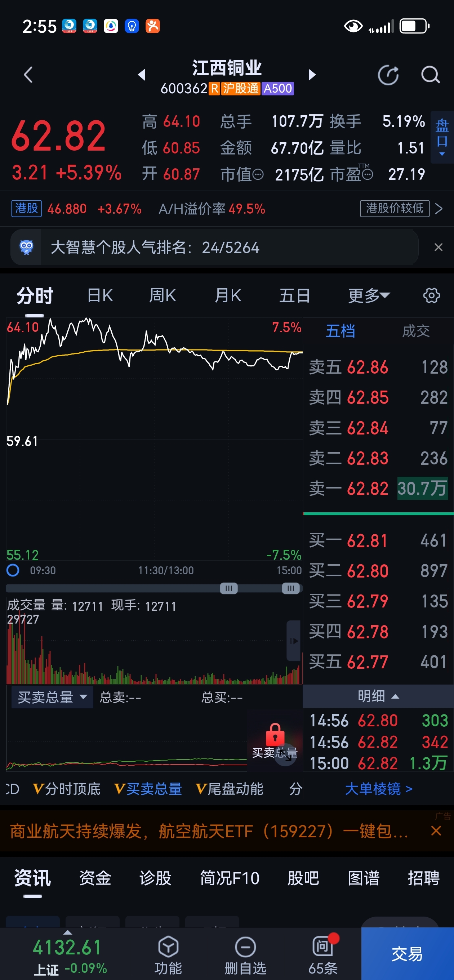Collapse order book with side arrow handle
The height and width of the screenshot is (980, 454).
click(x=294, y=641)
